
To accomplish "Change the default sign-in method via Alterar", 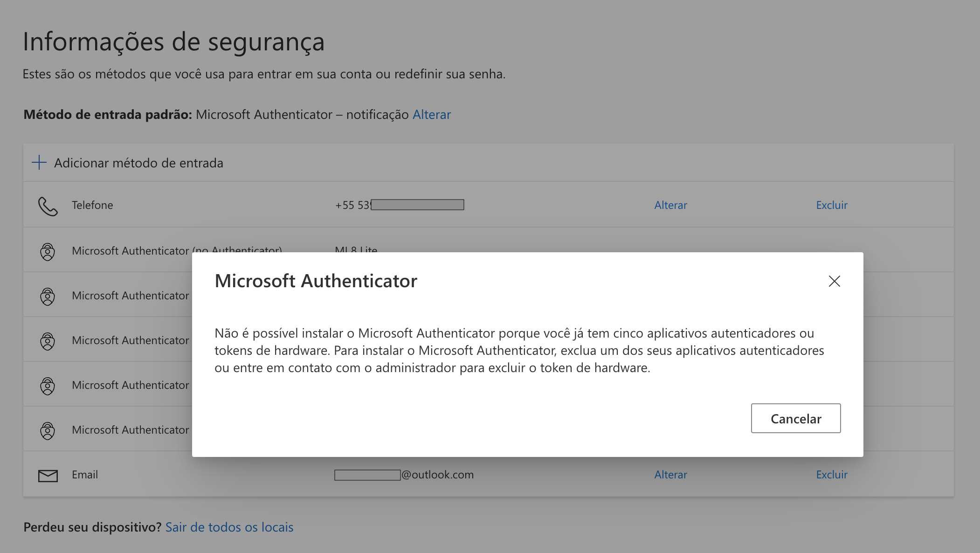I will tap(432, 115).
